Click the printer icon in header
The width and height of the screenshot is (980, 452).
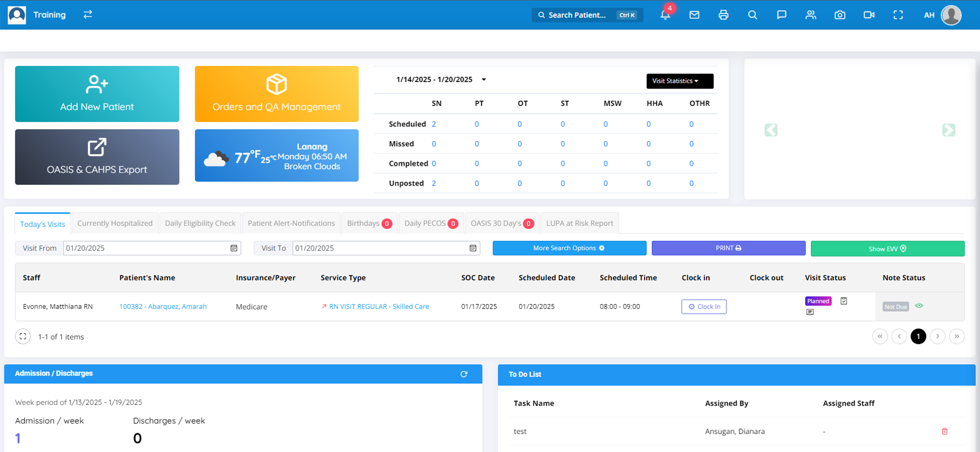pyautogui.click(x=724, y=15)
